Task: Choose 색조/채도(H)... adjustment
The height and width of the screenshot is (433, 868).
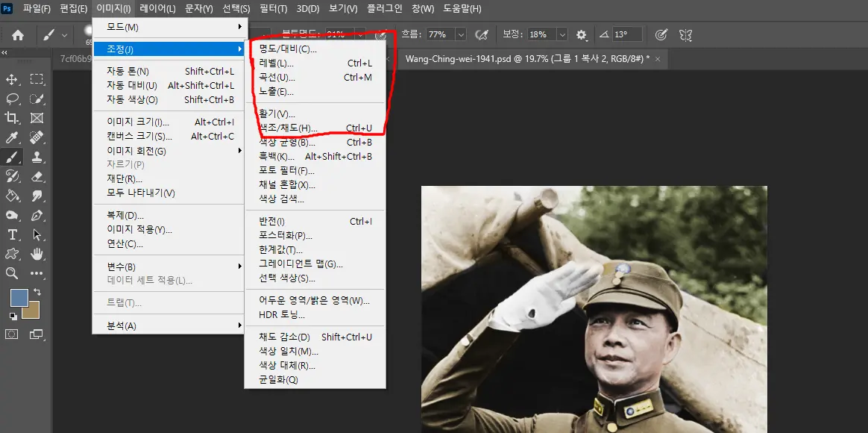Action: [x=315, y=128]
